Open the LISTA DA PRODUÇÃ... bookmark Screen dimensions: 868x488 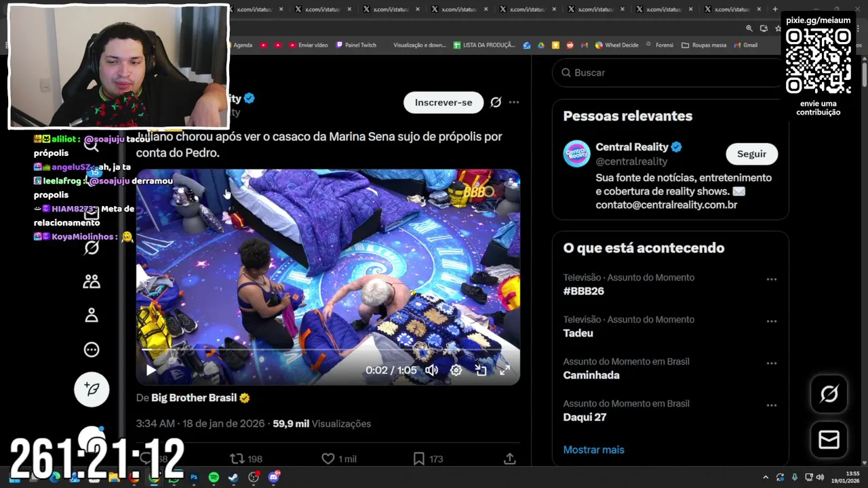pos(484,45)
